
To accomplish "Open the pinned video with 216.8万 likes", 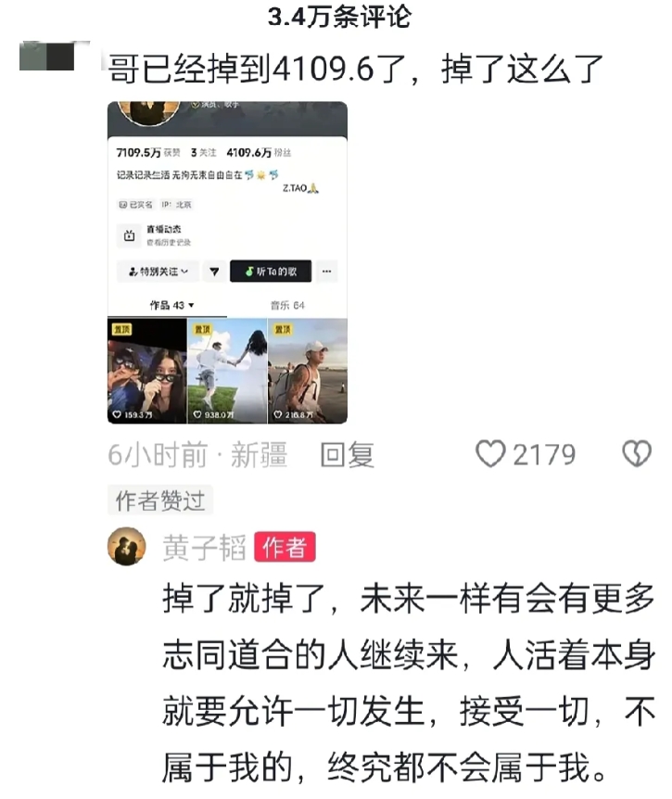I will click(308, 371).
